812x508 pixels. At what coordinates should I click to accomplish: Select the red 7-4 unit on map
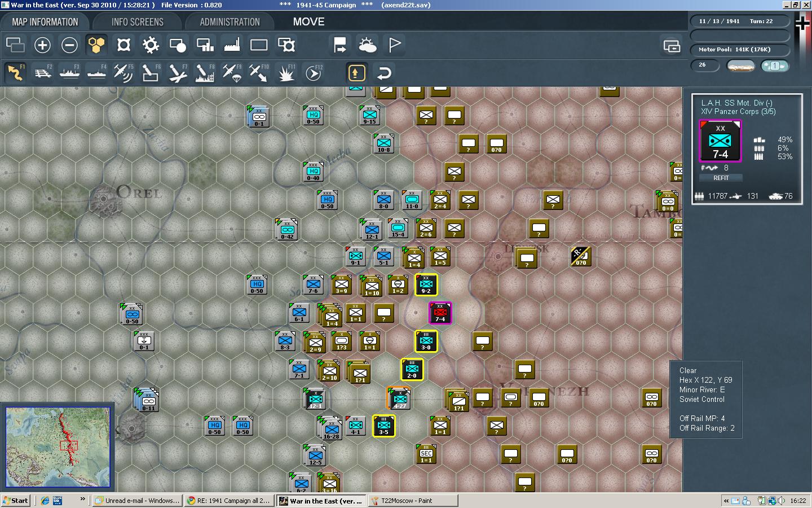click(440, 313)
